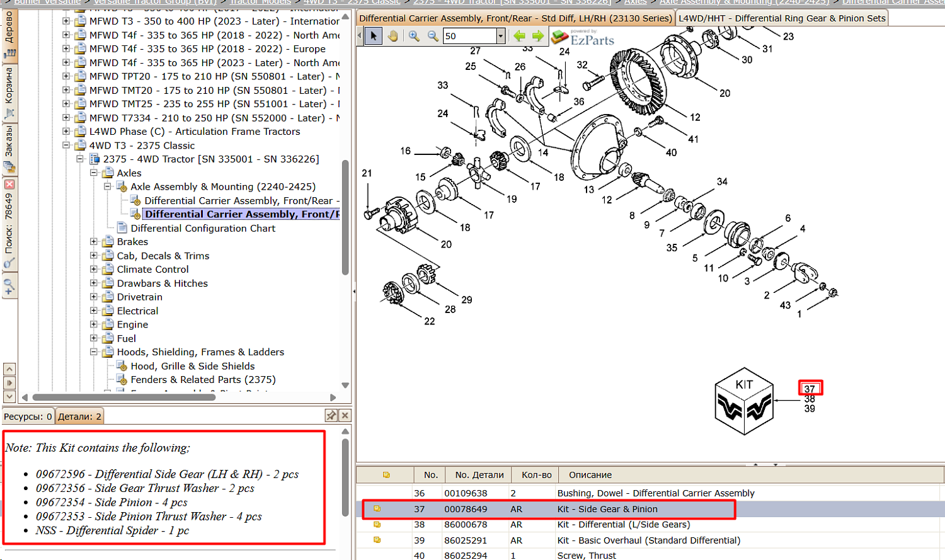Select the Fuel folder
The width and height of the screenshot is (945, 560).
[126, 339]
